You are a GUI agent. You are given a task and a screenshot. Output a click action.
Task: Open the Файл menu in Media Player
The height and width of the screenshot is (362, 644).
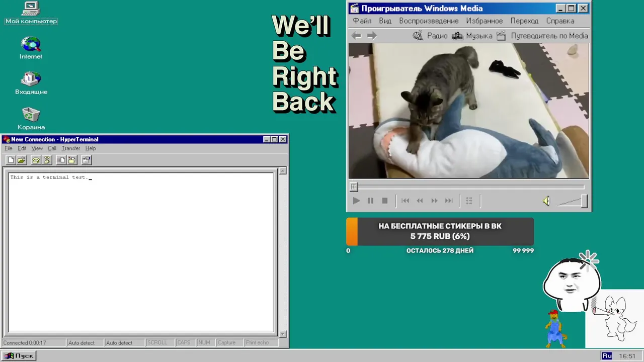(362, 21)
